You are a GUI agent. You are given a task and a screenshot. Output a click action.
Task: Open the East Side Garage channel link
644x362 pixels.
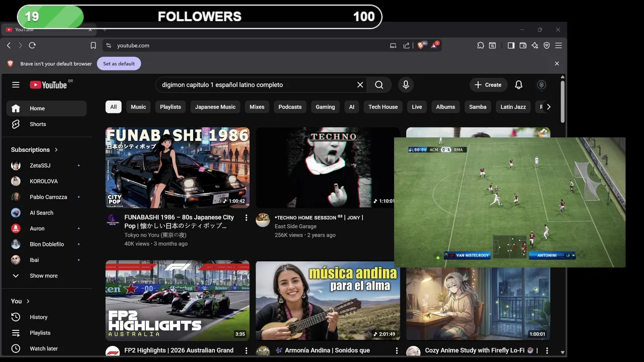[x=295, y=227]
